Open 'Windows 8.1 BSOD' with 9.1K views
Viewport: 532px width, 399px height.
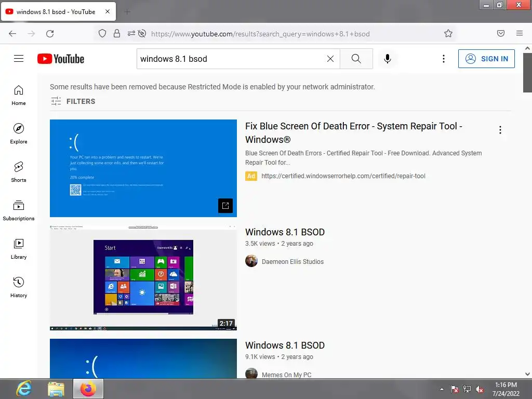pyautogui.click(x=285, y=345)
